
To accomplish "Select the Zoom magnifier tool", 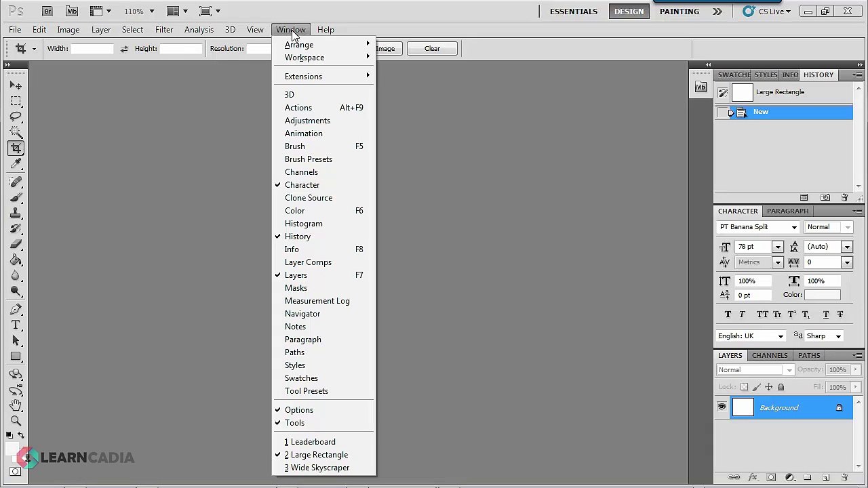I will (16, 420).
